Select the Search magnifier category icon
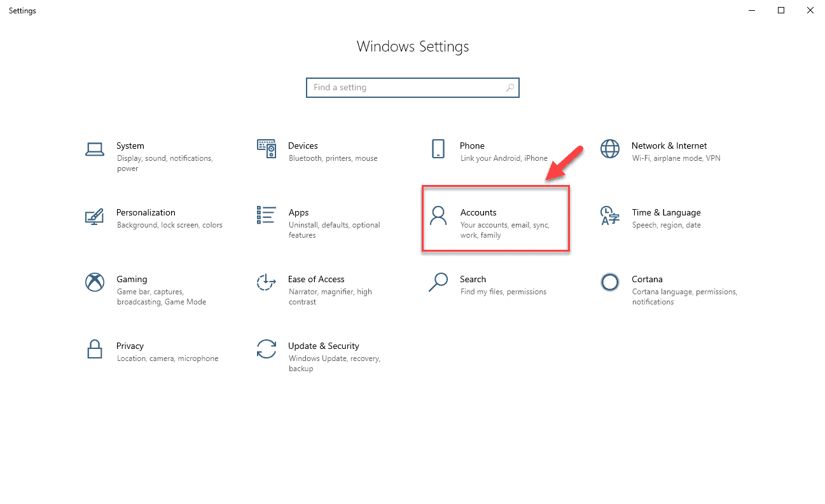 pyautogui.click(x=438, y=282)
